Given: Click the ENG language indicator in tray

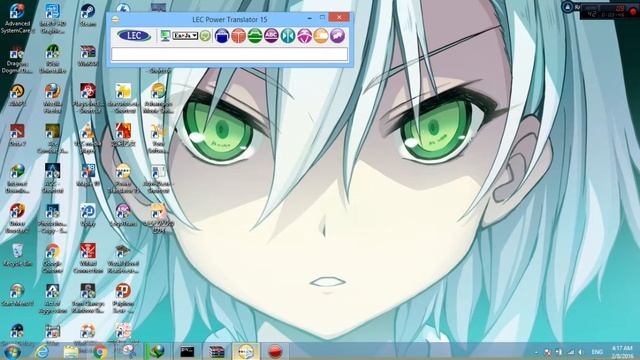Looking at the screenshot, I should click(x=597, y=351).
